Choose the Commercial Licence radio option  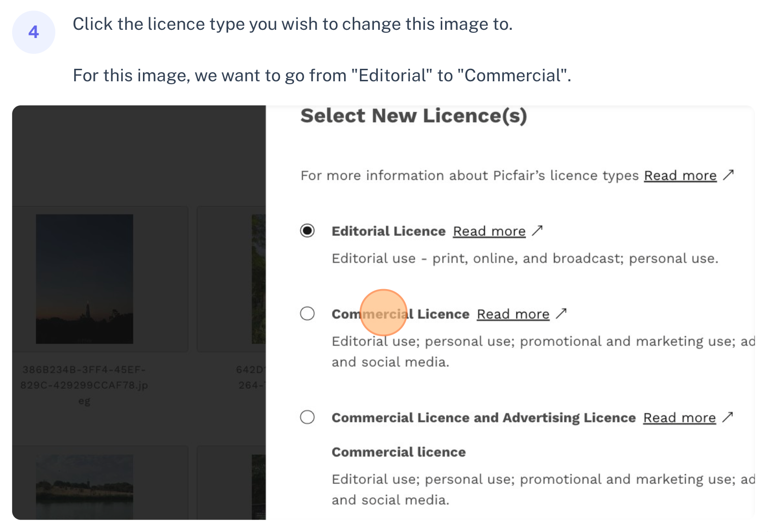tap(307, 314)
